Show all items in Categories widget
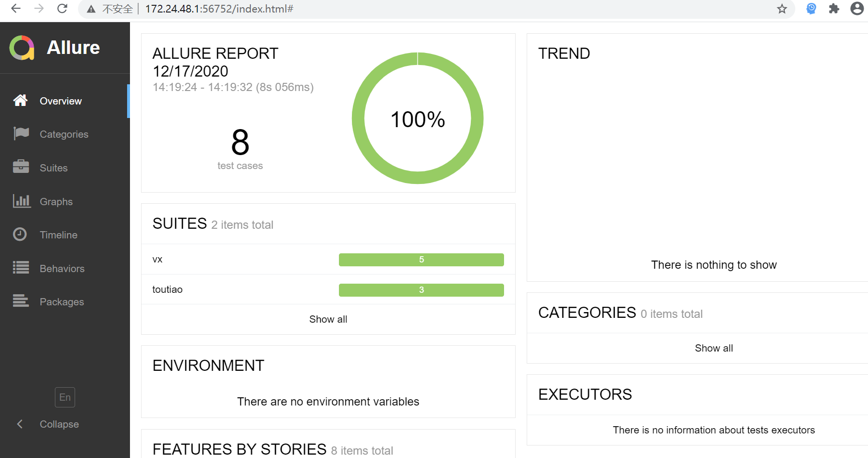The width and height of the screenshot is (868, 458). [713, 348]
